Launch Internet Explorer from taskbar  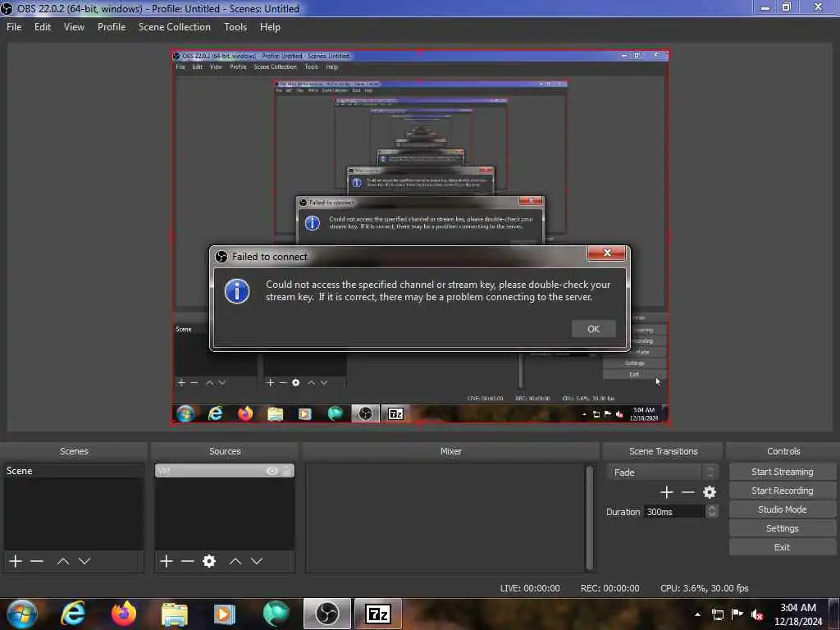(x=73, y=614)
